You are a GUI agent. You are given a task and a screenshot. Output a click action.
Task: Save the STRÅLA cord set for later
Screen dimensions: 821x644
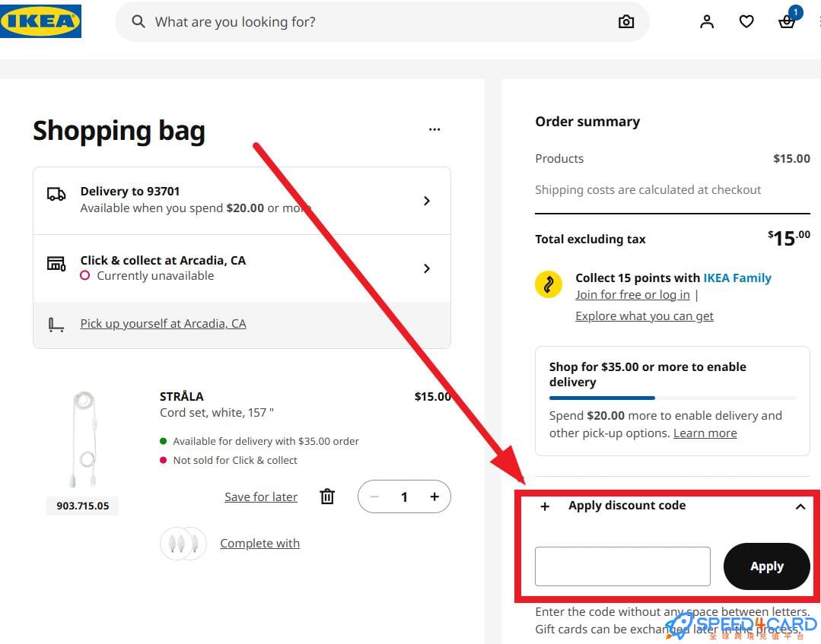pyautogui.click(x=261, y=496)
